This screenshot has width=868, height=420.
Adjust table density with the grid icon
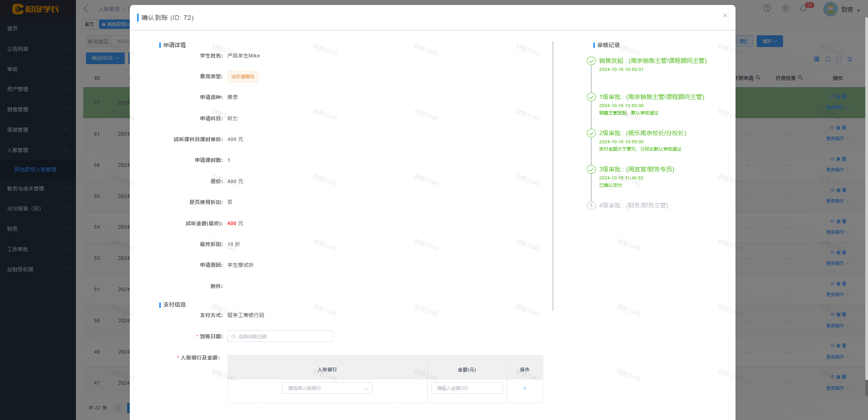816,59
